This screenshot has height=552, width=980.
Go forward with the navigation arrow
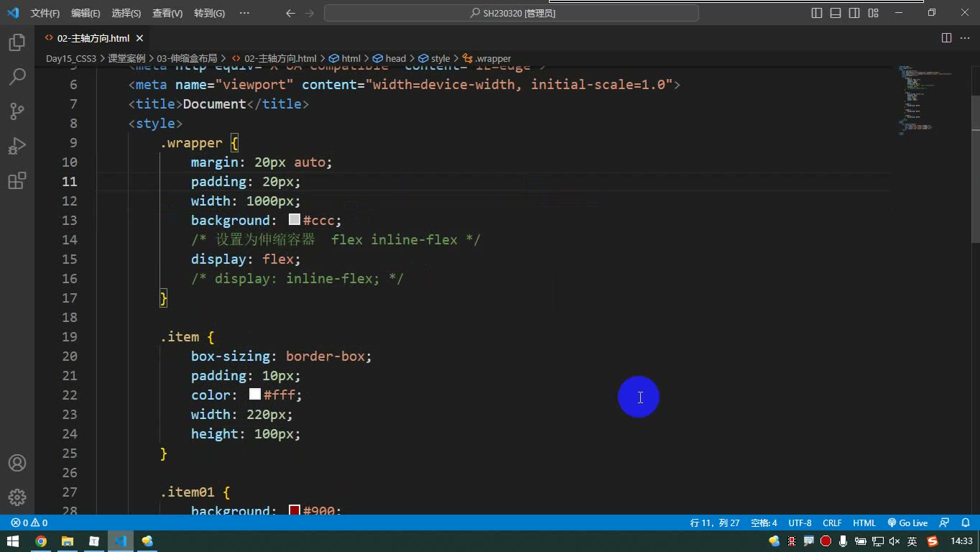click(x=310, y=13)
